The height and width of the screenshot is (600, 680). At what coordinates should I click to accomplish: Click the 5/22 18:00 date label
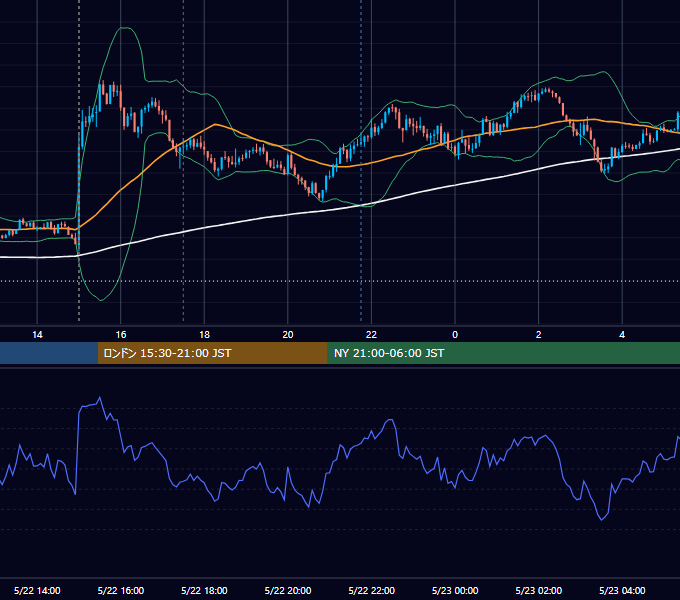click(204, 590)
